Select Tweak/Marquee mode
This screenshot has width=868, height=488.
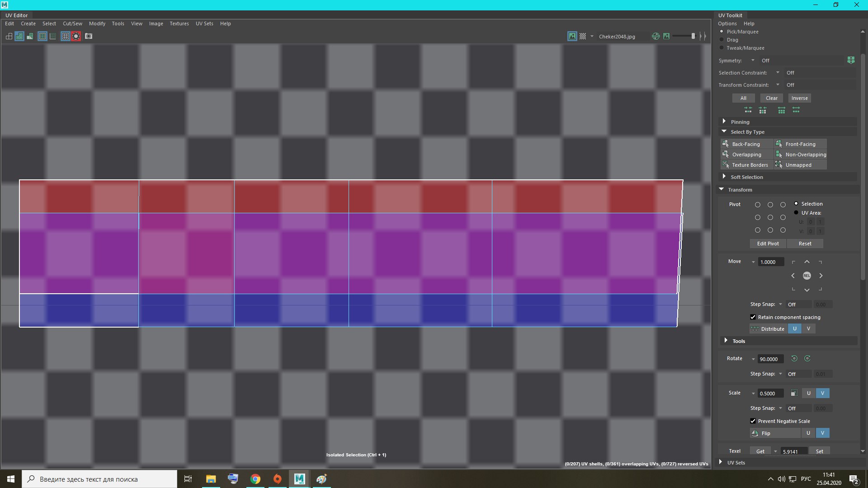coord(722,48)
